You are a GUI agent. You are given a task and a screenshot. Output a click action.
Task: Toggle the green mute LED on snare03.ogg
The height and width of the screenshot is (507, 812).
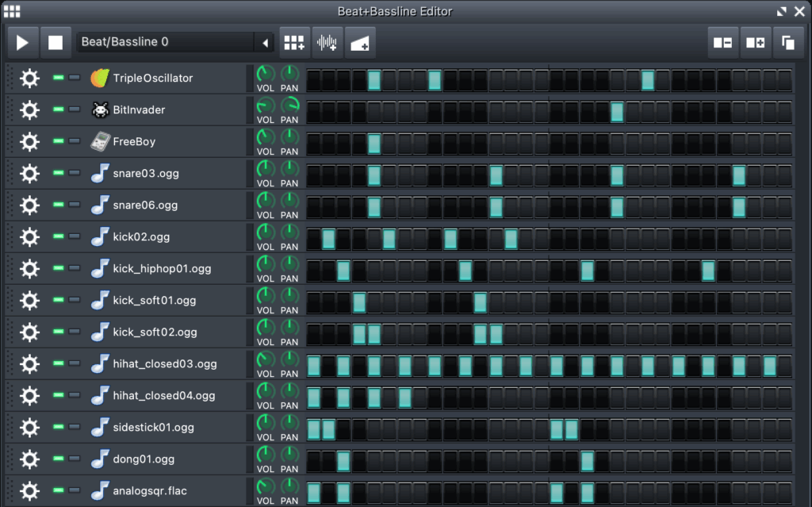pyautogui.click(x=58, y=173)
